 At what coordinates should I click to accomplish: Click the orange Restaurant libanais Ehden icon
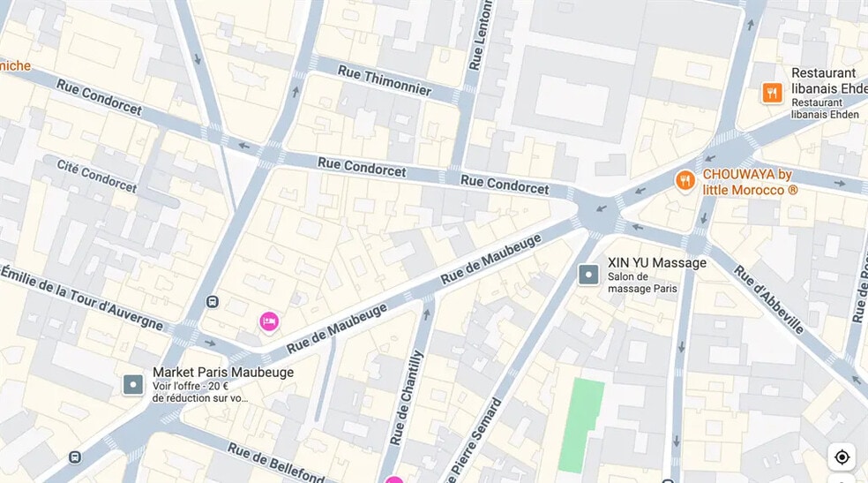(772, 93)
